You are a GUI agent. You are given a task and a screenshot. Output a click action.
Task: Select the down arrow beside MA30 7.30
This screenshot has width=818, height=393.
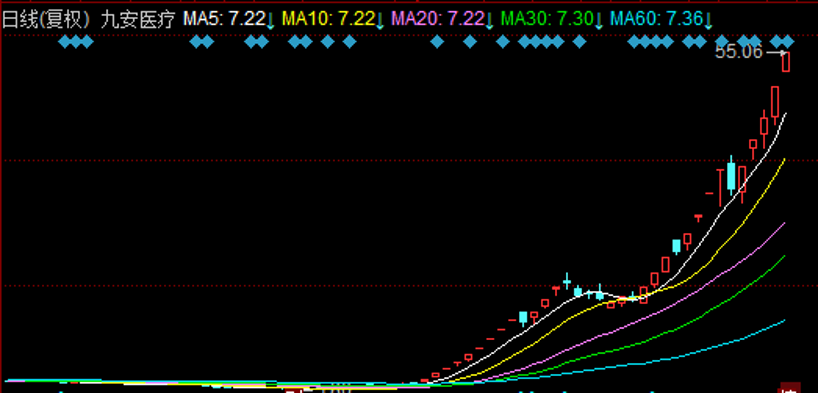pyautogui.click(x=599, y=21)
